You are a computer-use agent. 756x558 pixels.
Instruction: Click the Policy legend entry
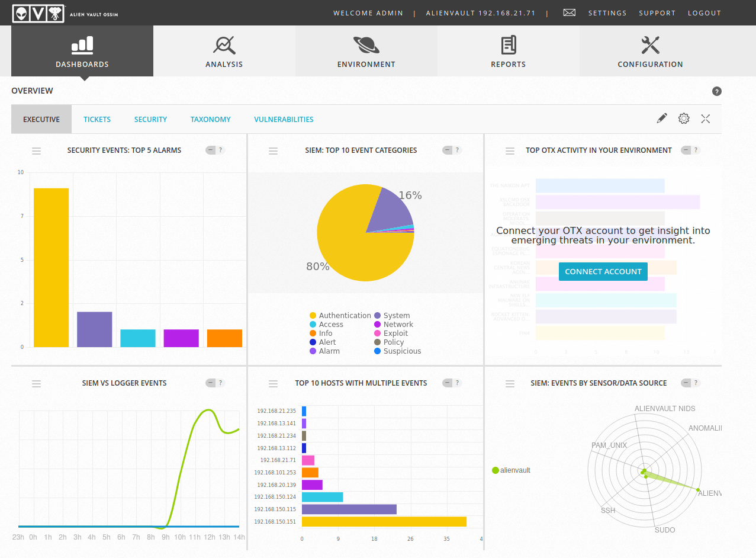pos(389,342)
